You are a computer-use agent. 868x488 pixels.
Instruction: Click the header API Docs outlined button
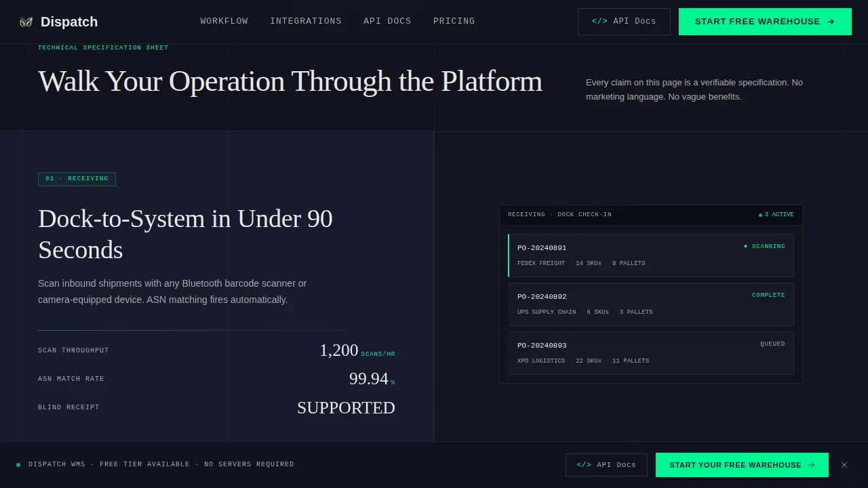tap(624, 22)
